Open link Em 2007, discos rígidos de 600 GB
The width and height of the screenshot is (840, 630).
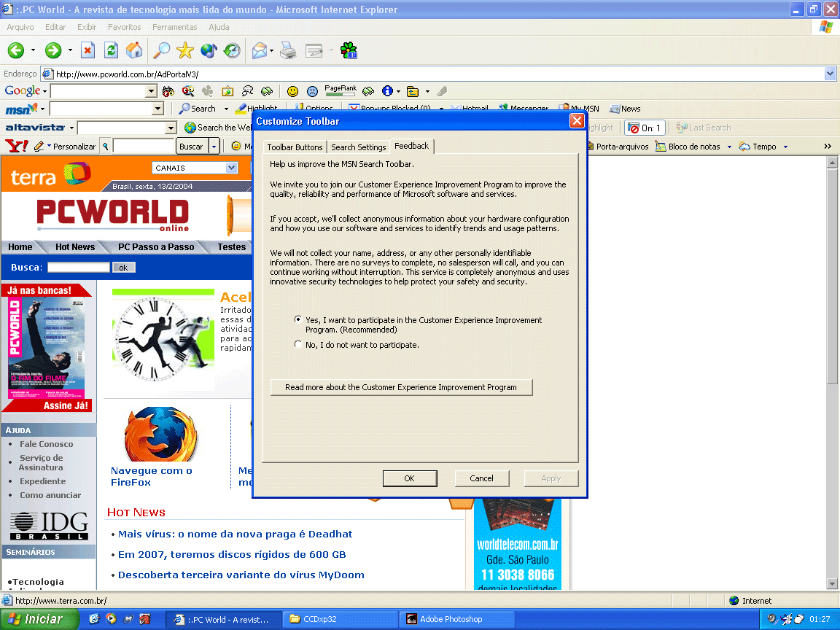click(x=232, y=554)
